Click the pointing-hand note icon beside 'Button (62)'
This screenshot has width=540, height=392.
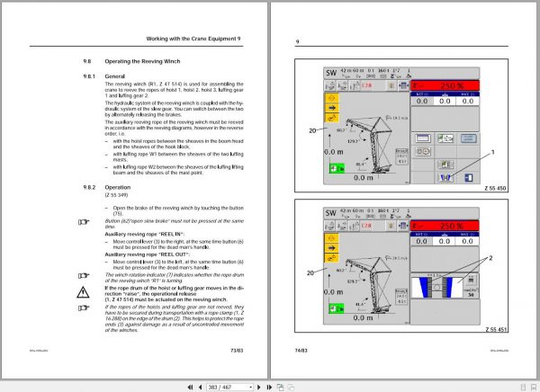click(84, 222)
